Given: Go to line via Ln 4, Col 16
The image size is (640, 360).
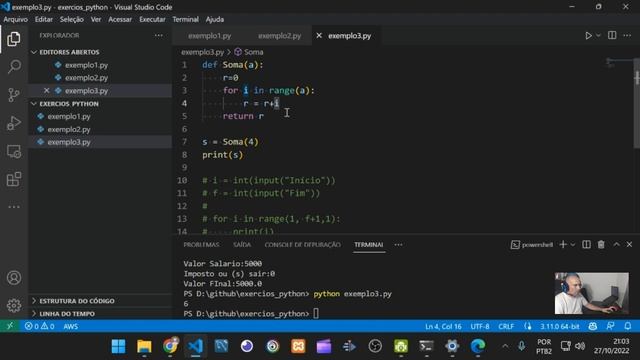Looking at the screenshot, I should [x=443, y=326].
